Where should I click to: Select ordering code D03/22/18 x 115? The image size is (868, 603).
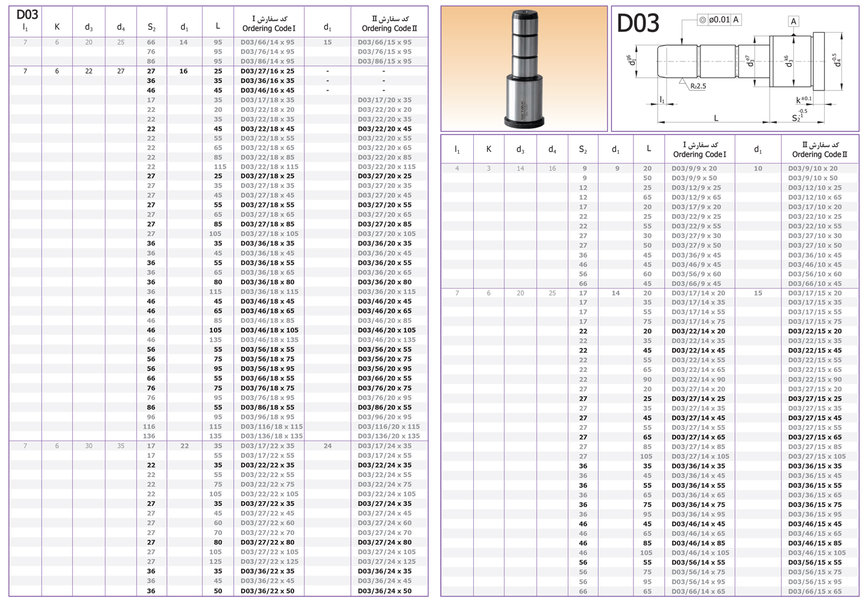click(269, 167)
